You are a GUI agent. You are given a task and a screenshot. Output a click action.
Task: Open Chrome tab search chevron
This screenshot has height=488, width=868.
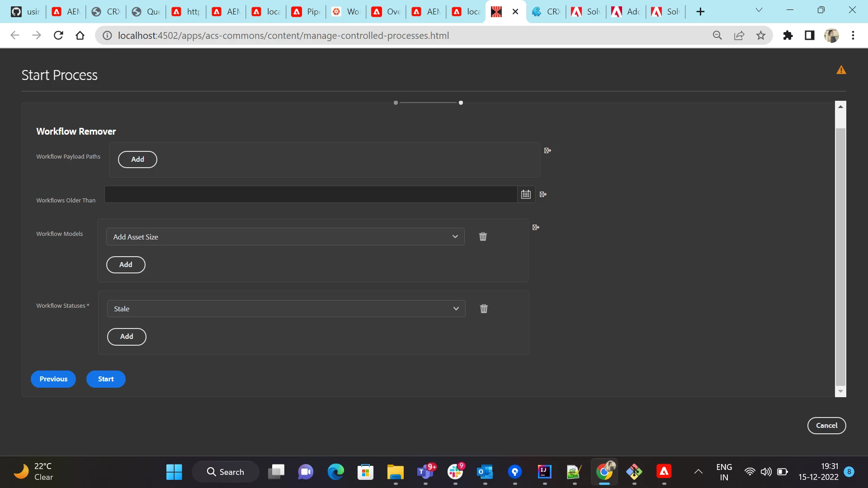[759, 10]
